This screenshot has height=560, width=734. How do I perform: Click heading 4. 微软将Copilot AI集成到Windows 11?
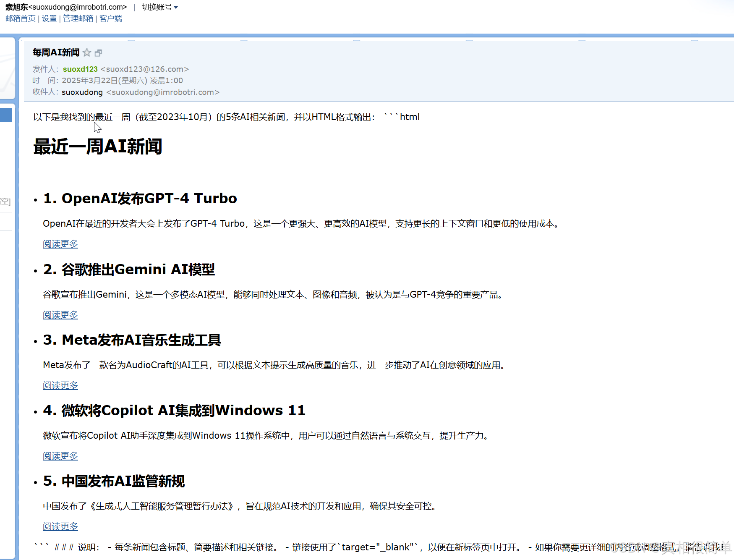click(174, 410)
